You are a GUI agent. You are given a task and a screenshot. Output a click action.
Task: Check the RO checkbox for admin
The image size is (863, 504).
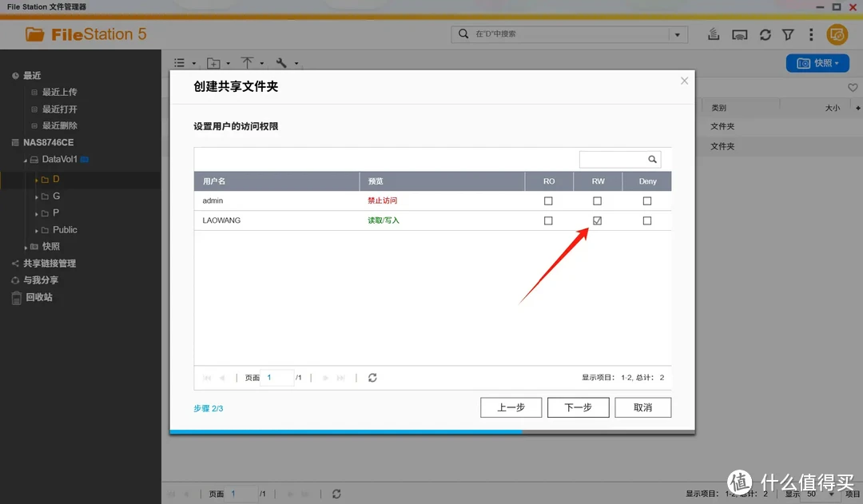click(548, 201)
